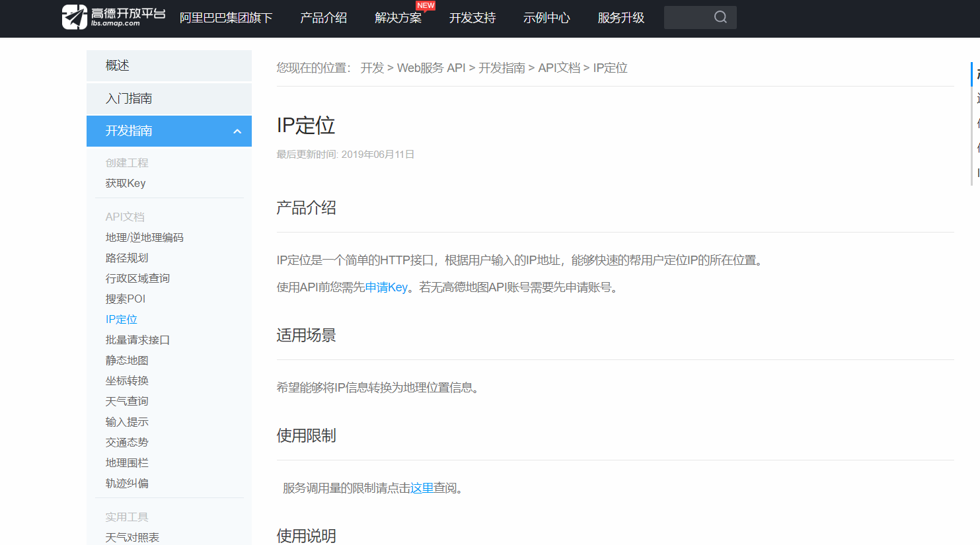
Task: Open 行政区域查询 sidebar entry
Action: tap(137, 278)
